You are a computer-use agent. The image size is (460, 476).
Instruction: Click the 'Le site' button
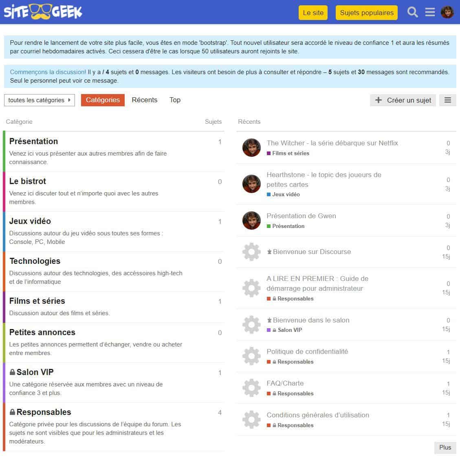click(313, 13)
